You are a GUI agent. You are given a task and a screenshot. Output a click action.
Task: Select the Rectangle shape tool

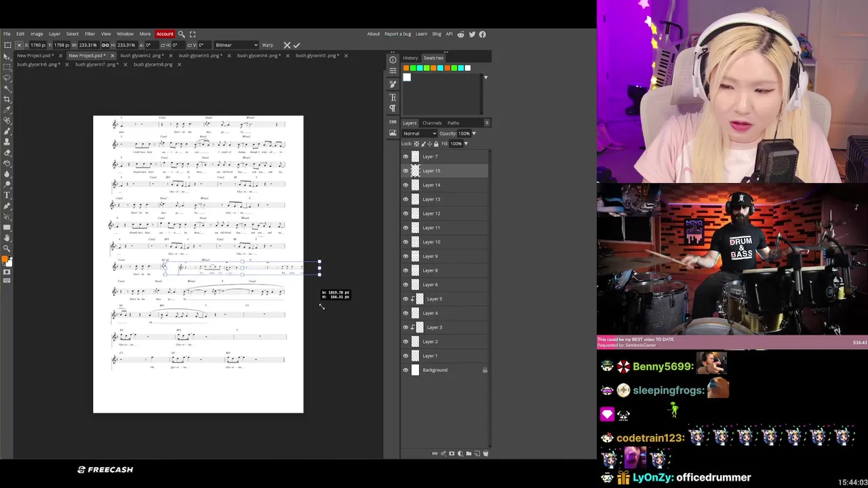pos(7,226)
